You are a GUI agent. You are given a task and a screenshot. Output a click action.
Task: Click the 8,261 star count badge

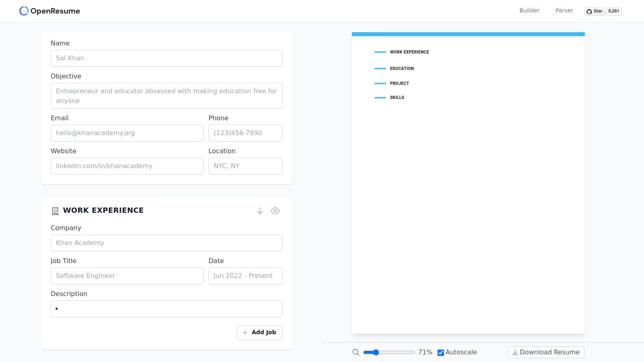[x=613, y=11]
